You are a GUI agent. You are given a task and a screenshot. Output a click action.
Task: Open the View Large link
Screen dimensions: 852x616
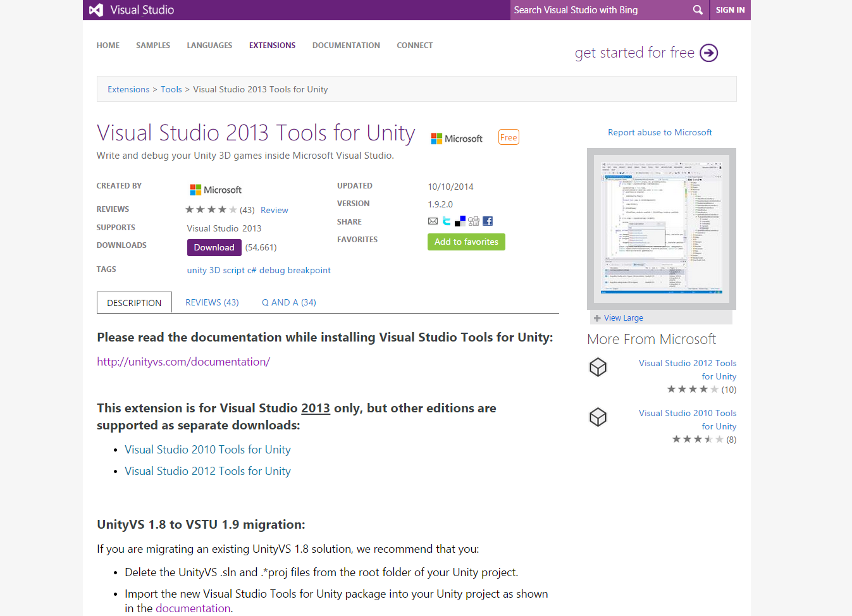623,318
